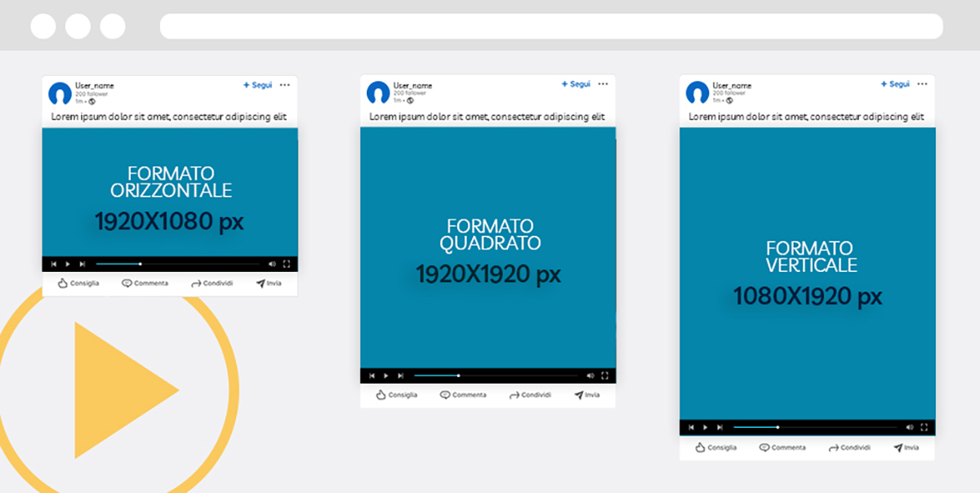This screenshot has width=980, height=493.
Task: Click Commenta under the horizontal format post
Action: 145,283
